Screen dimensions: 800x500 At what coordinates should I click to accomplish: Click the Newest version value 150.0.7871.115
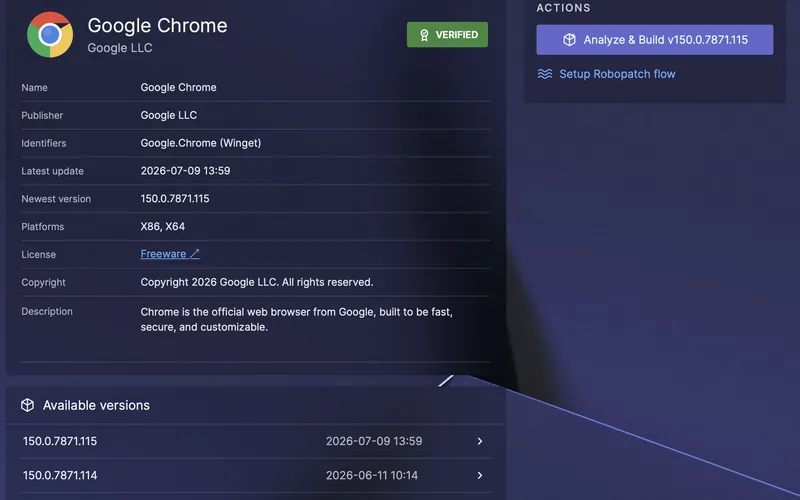pos(175,198)
